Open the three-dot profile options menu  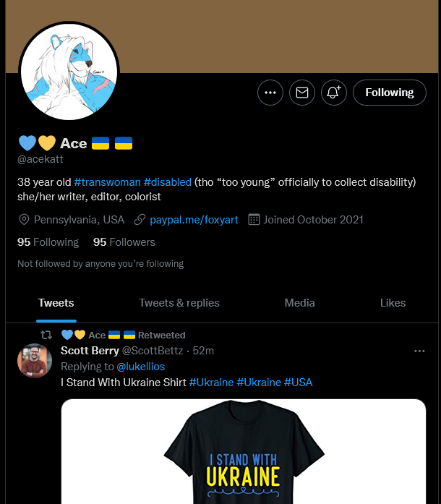pos(270,93)
